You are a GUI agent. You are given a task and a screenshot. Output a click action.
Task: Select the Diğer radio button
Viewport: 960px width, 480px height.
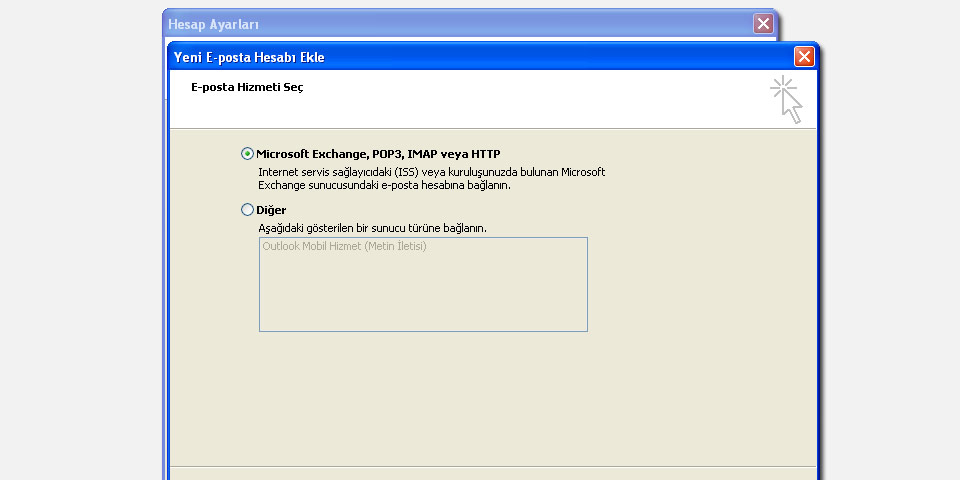coord(247,210)
